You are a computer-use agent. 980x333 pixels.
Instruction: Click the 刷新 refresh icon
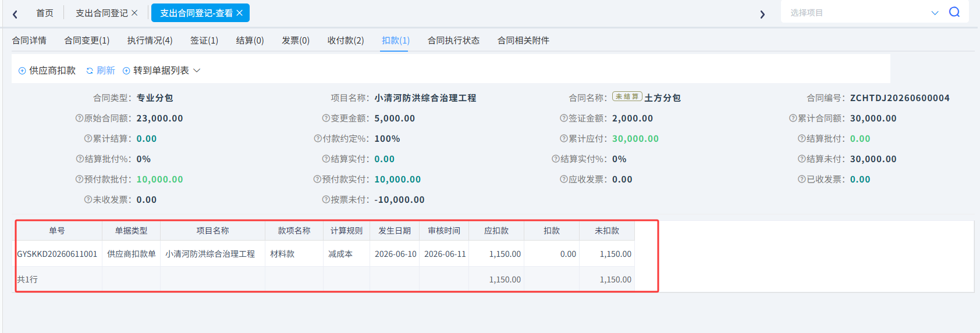(x=90, y=70)
